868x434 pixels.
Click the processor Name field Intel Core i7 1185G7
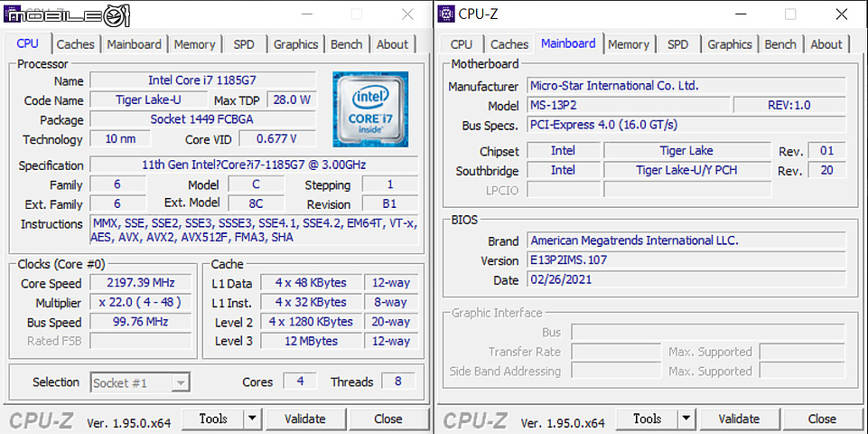coord(202,80)
